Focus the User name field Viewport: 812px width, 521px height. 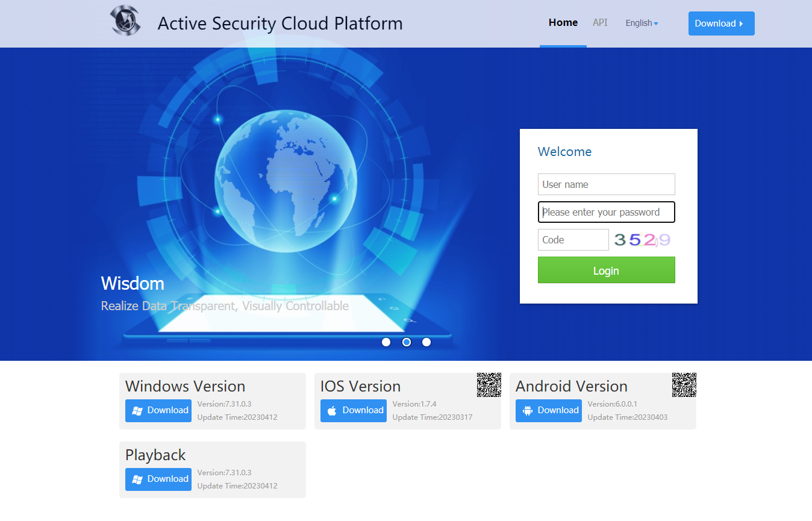tap(606, 184)
